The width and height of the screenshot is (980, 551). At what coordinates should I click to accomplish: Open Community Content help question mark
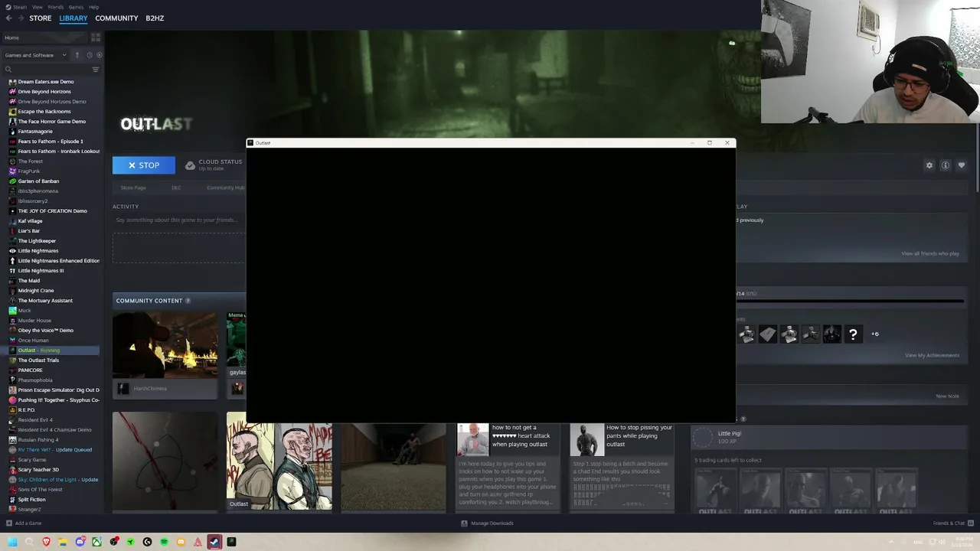pyautogui.click(x=188, y=301)
